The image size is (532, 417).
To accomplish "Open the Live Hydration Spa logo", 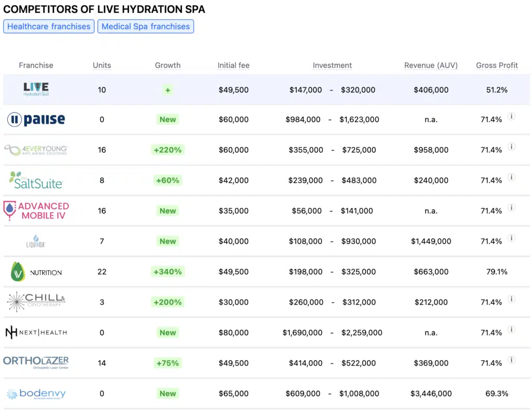I will click(x=36, y=89).
